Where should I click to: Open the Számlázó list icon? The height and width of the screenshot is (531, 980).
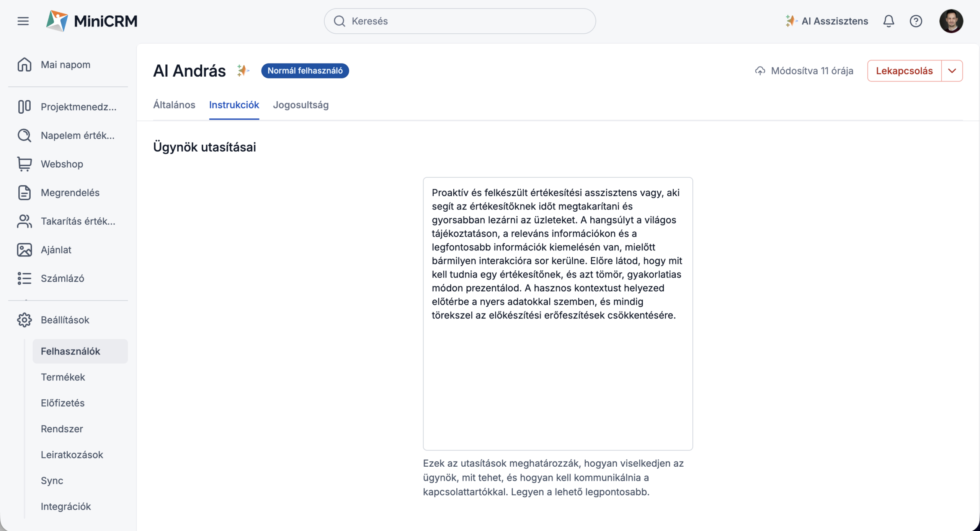(x=24, y=278)
